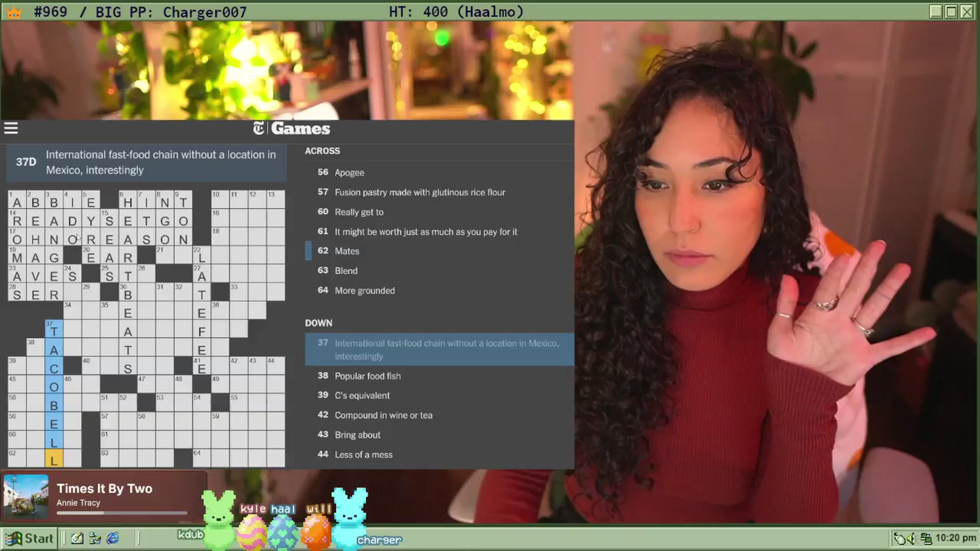980x551 pixels.
Task: Select crossword cell numbered 38
Action: point(35,347)
